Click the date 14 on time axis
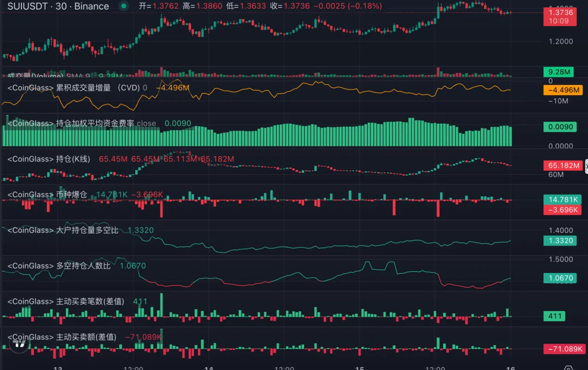 [209, 367]
